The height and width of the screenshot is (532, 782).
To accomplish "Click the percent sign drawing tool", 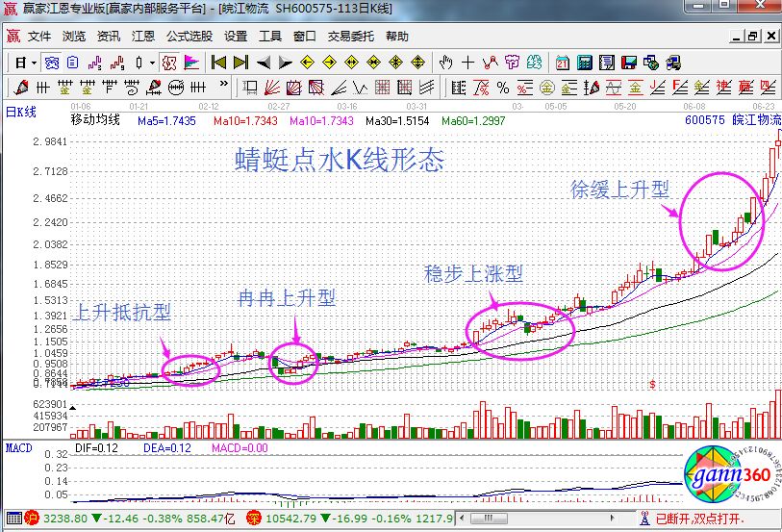I will pyautogui.click(x=502, y=88).
